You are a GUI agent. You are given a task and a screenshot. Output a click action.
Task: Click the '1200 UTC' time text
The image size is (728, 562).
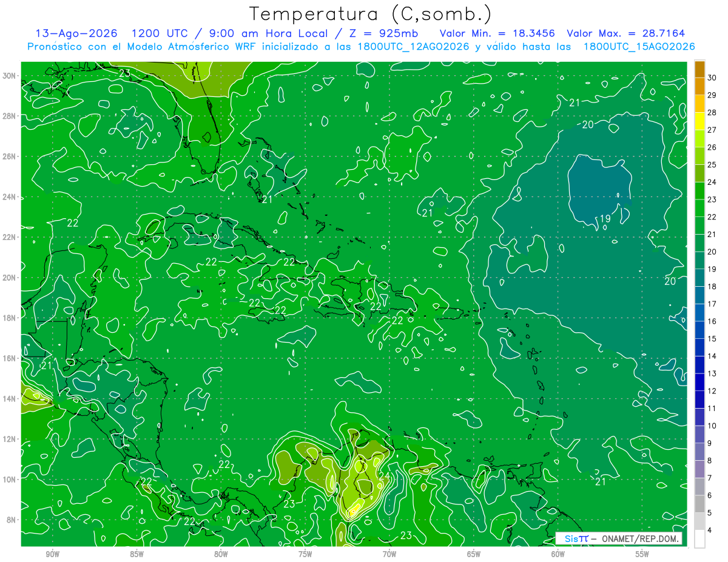tap(160, 33)
